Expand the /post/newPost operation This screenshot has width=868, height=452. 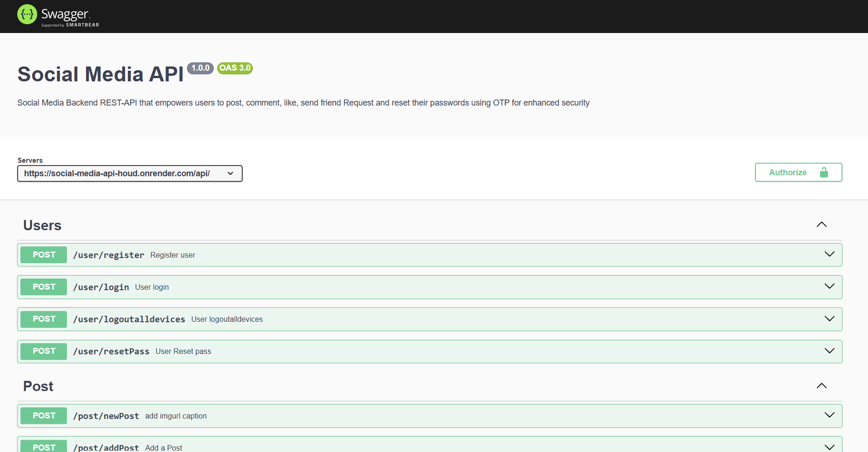829,415
